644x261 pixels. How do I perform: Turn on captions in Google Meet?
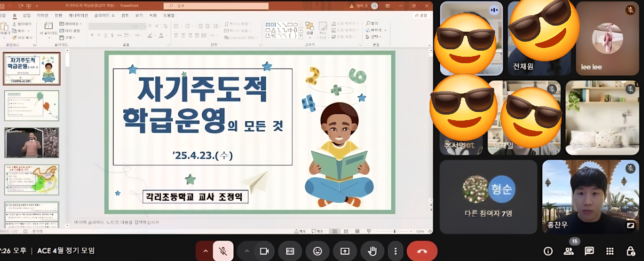(290, 251)
